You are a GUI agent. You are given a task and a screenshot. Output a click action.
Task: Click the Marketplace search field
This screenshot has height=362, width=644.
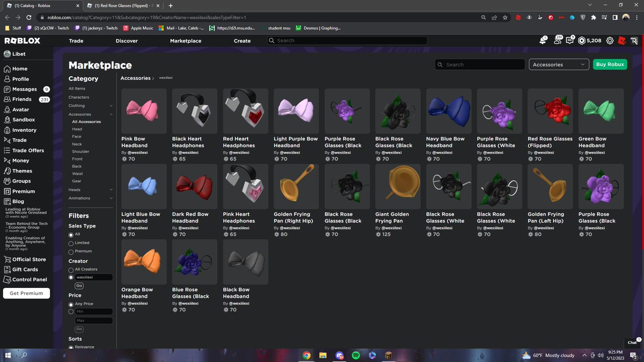480,64
